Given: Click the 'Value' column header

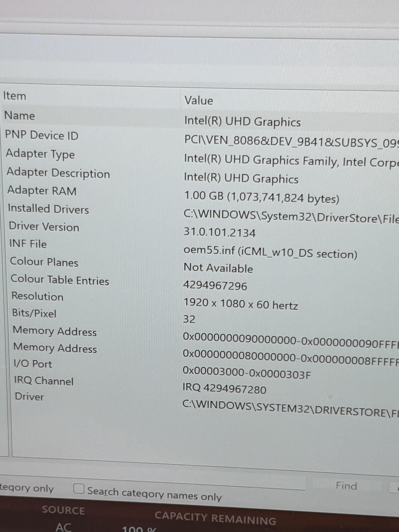Looking at the screenshot, I should pyautogui.click(x=199, y=100).
